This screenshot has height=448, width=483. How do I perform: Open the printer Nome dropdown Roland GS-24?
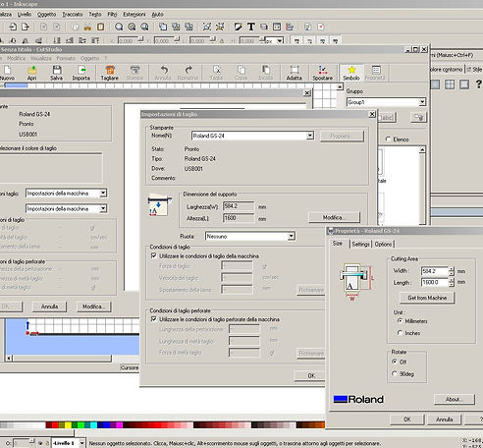click(x=253, y=136)
